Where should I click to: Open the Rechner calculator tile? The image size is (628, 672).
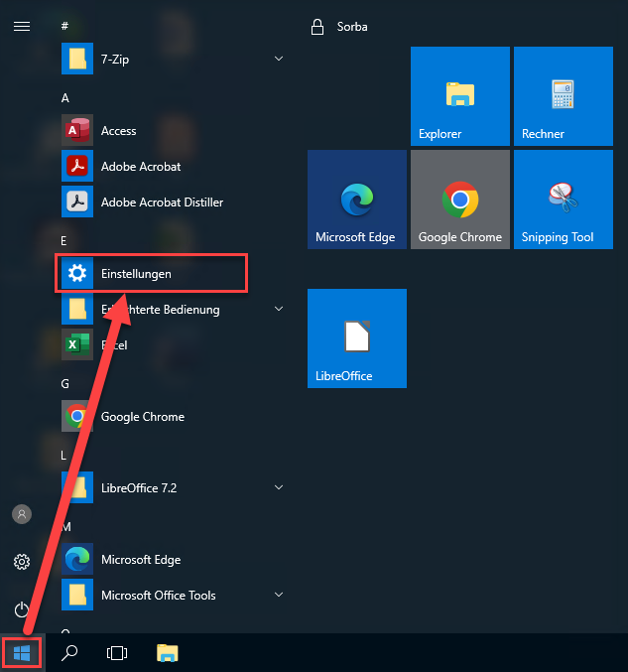[564, 96]
